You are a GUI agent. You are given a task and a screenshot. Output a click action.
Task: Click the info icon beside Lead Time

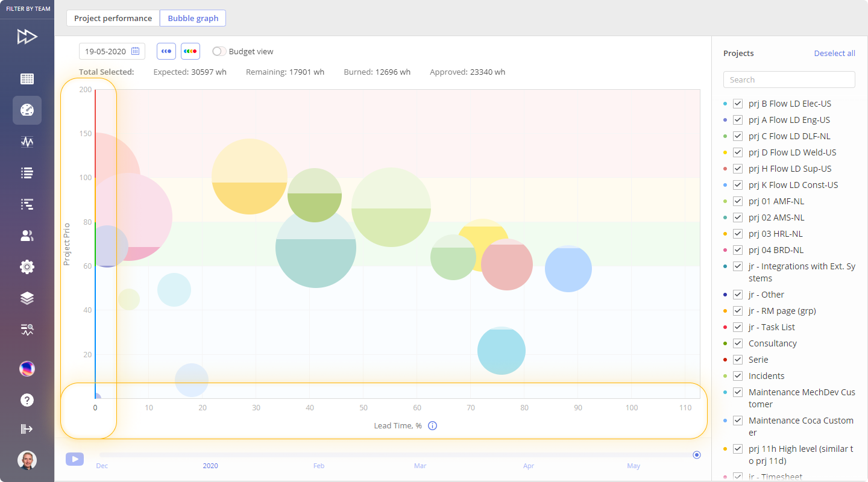(432, 426)
